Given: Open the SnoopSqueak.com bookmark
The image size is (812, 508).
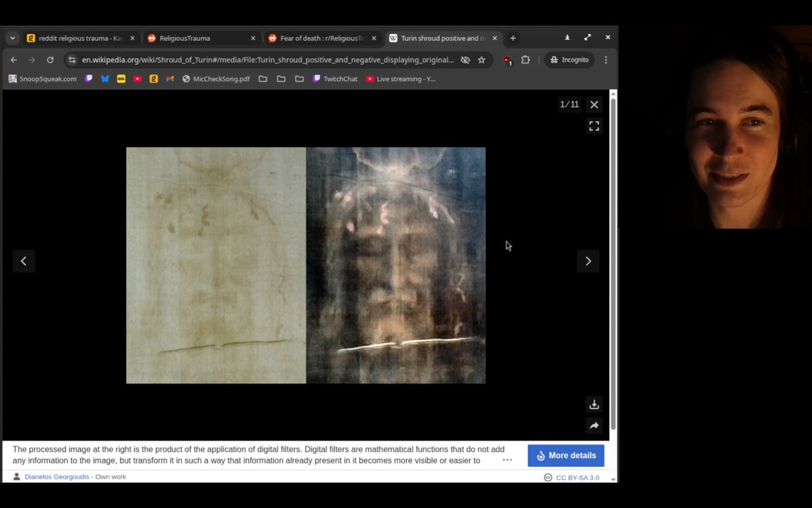Looking at the screenshot, I should tap(42, 79).
